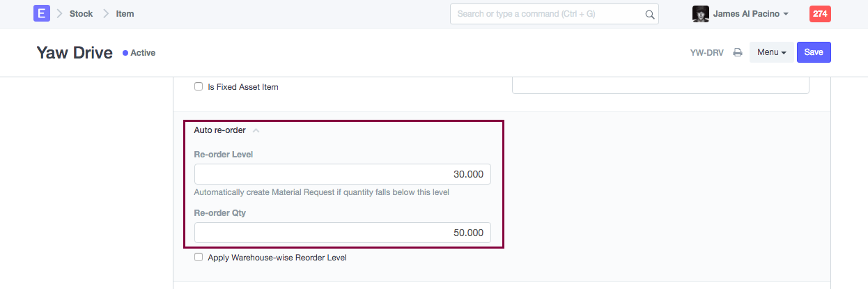Save the Yaw Drive item
The width and height of the screenshot is (868, 289).
(814, 52)
